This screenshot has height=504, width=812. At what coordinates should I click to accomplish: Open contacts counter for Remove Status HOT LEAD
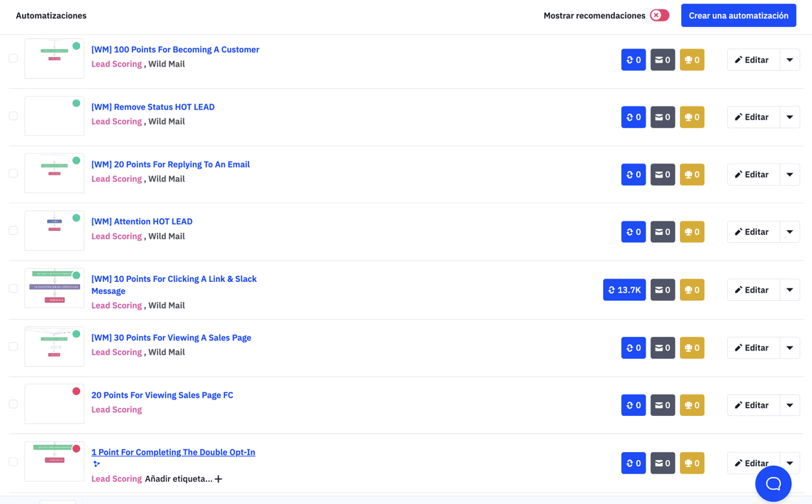click(x=634, y=117)
